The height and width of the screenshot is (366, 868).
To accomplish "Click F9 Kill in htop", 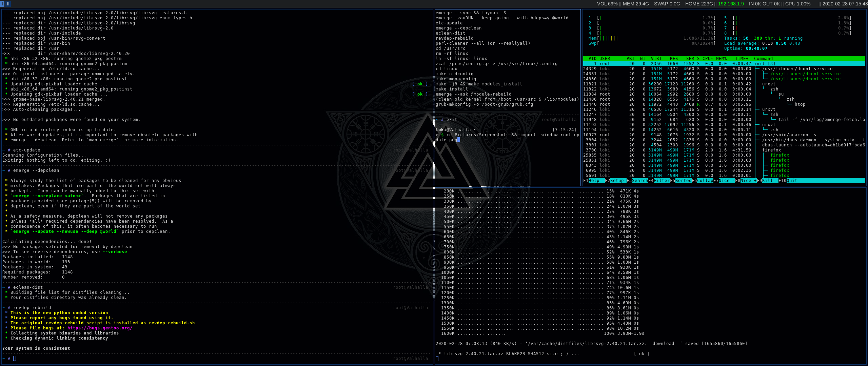I will click(767, 181).
